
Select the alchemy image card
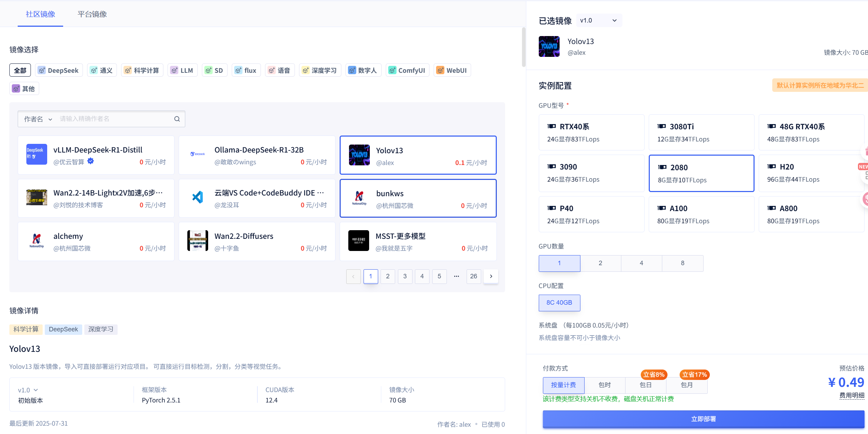(x=96, y=241)
